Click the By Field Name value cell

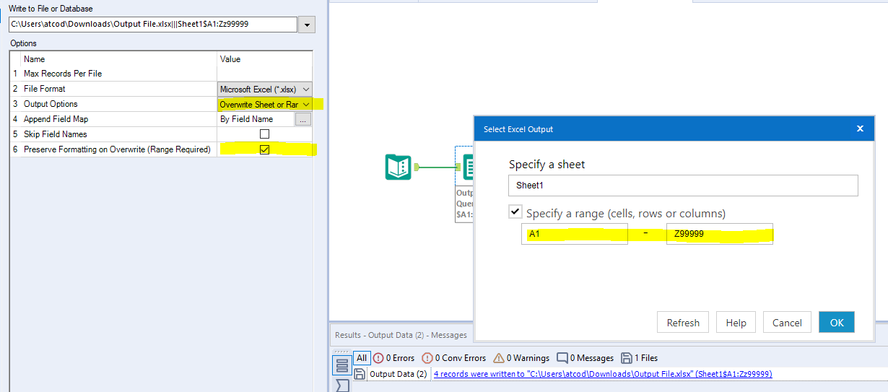(256, 120)
